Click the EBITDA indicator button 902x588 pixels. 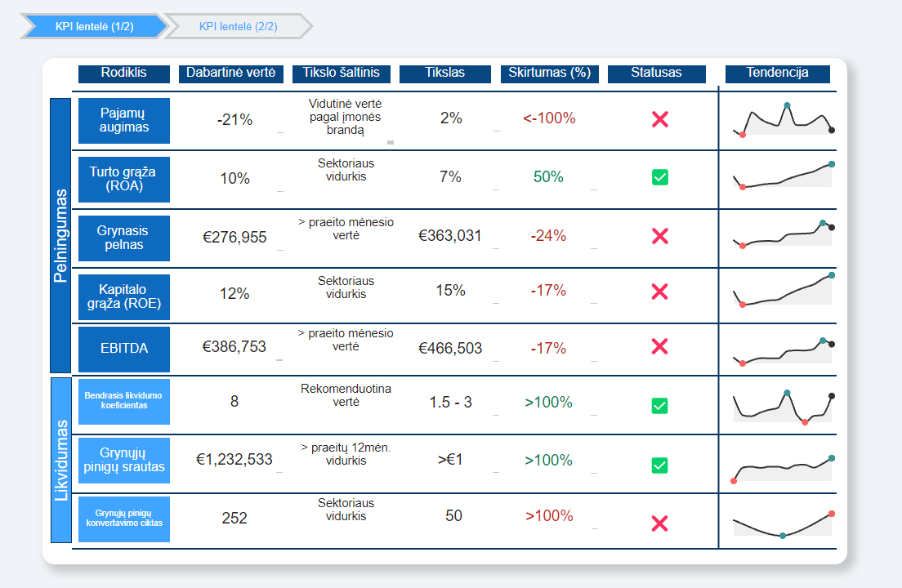(x=124, y=349)
